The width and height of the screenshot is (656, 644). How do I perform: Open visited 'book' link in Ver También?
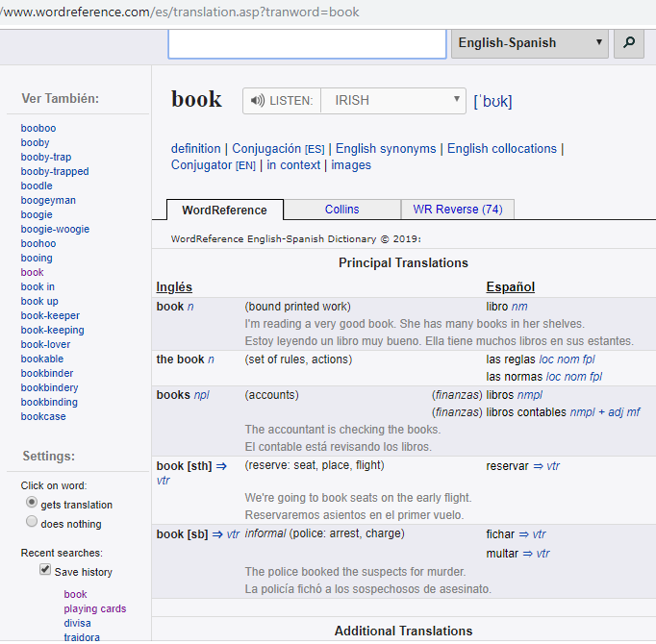pyautogui.click(x=32, y=272)
